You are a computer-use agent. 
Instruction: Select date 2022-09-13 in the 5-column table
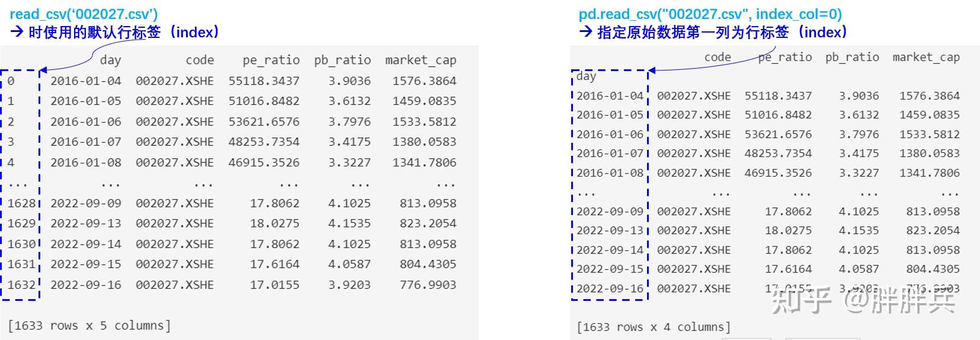(x=86, y=223)
